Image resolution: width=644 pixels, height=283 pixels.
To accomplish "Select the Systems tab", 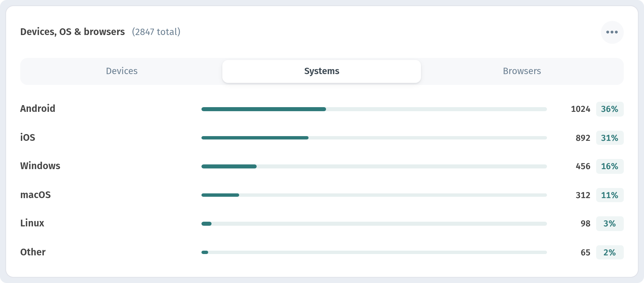I will pyautogui.click(x=322, y=71).
